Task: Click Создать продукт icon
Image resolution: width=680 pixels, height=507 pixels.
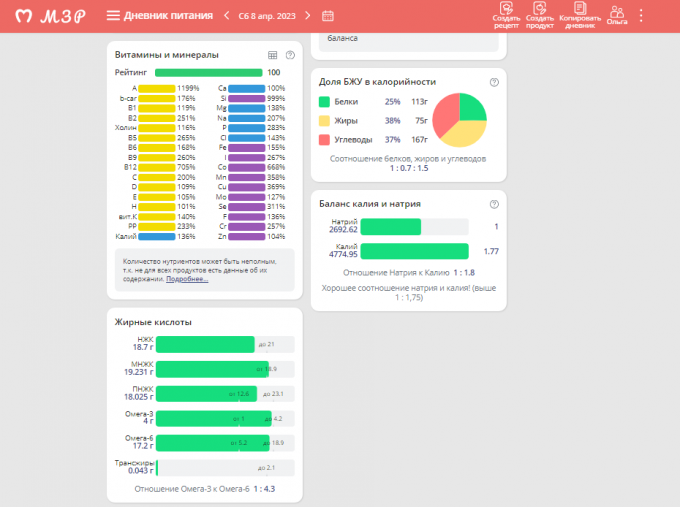Action: click(539, 15)
